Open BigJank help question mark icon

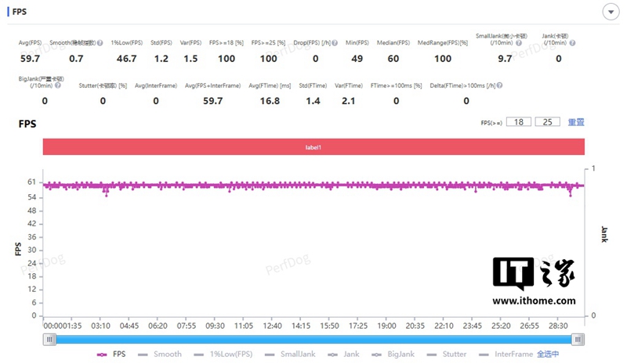coord(58,85)
